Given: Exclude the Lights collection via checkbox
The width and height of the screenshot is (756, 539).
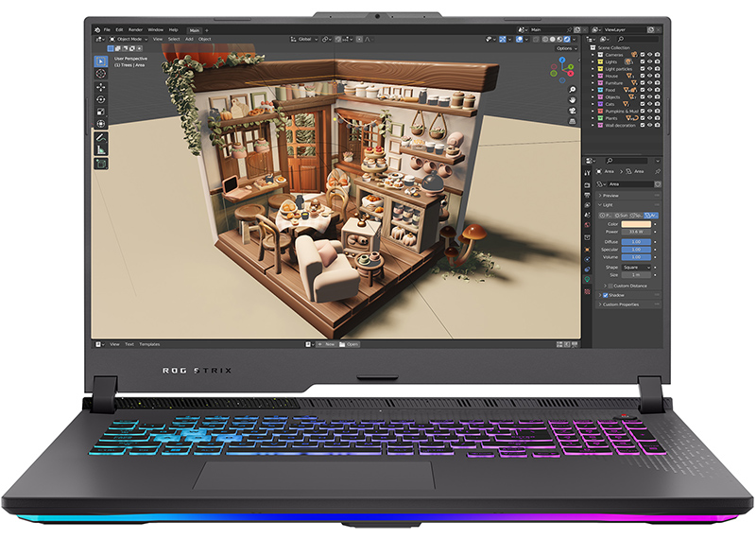Looking at the screenshot, I should pyautogui.click(x=643, y=61).
